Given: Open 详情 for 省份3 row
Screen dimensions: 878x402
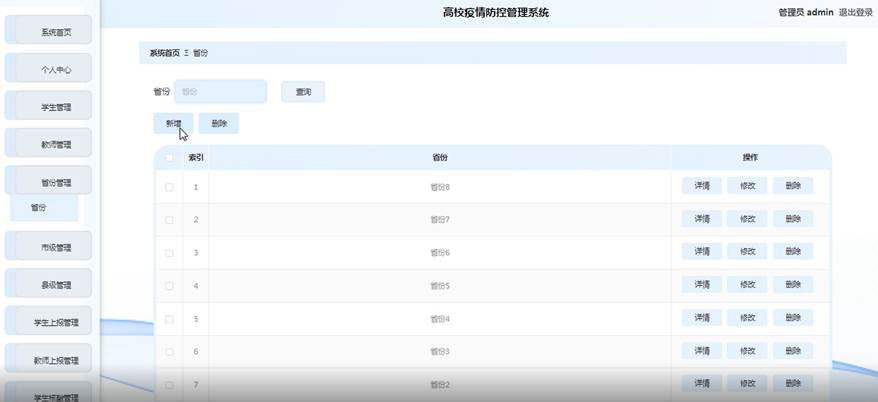Looking at the screenshot, I should point(702,350).
